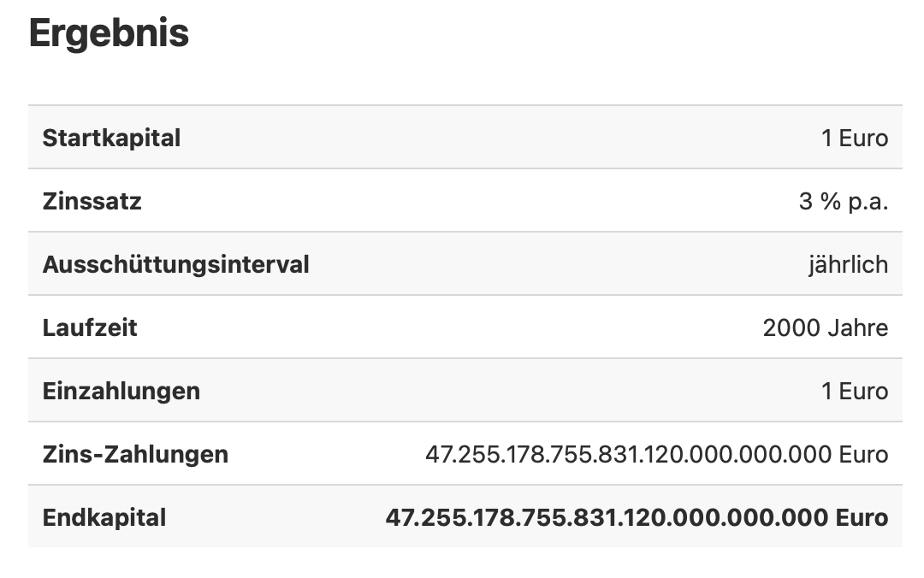Click the Einzahlungen value 1 Euro
924x578 pixels.
tap(855, 392)
